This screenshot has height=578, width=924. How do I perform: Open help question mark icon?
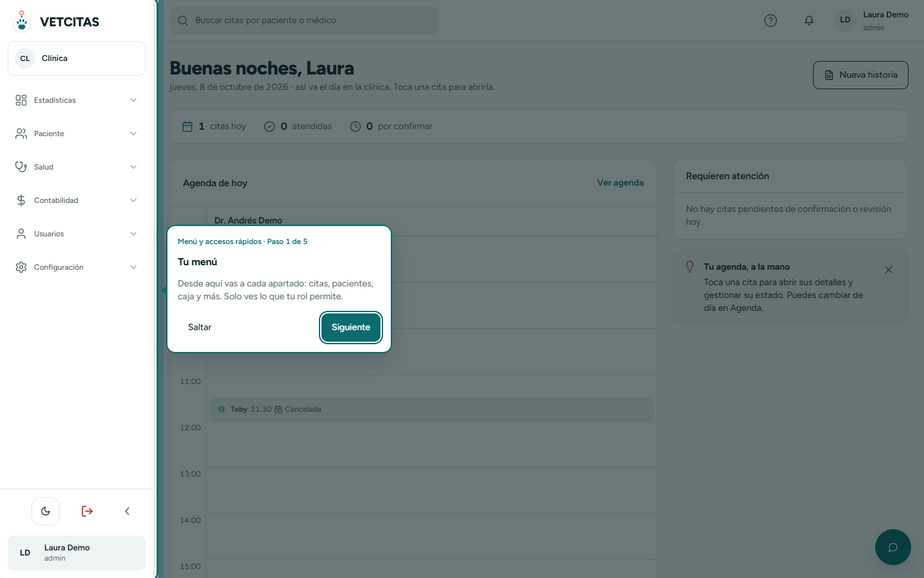tap(771, 21)
